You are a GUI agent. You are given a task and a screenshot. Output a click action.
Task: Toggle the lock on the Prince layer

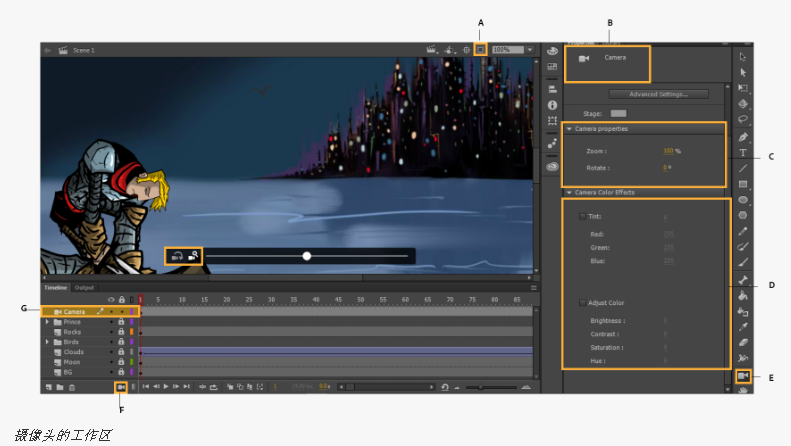point(121,322)
